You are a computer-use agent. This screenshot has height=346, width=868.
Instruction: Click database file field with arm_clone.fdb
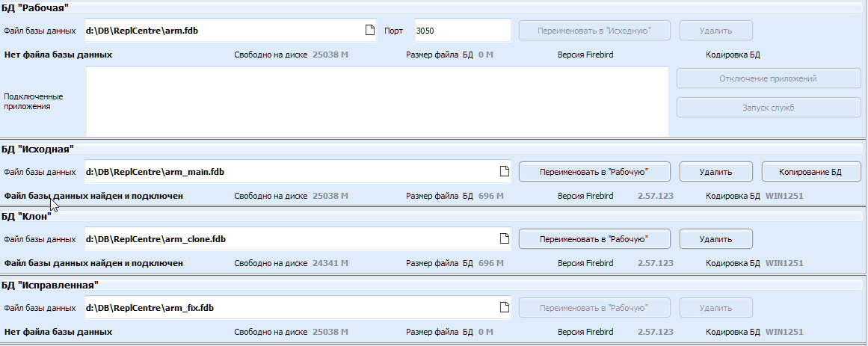tap(298, 238)
